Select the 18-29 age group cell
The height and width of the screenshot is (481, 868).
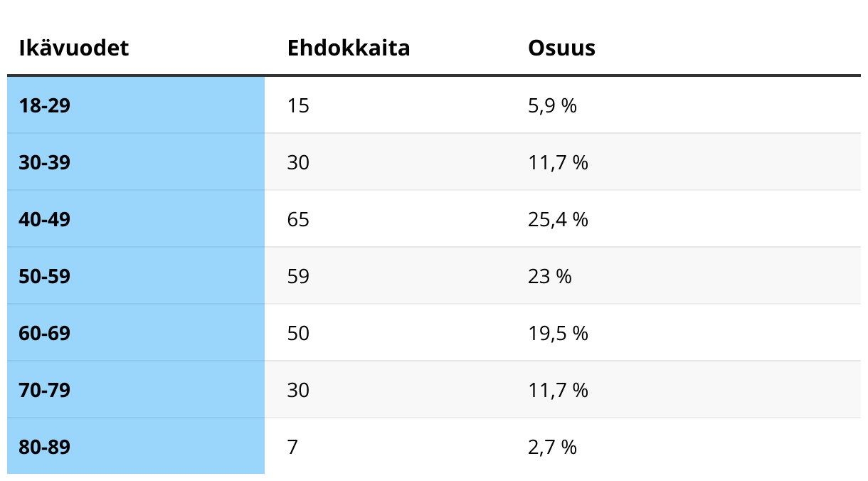[136, 105]
